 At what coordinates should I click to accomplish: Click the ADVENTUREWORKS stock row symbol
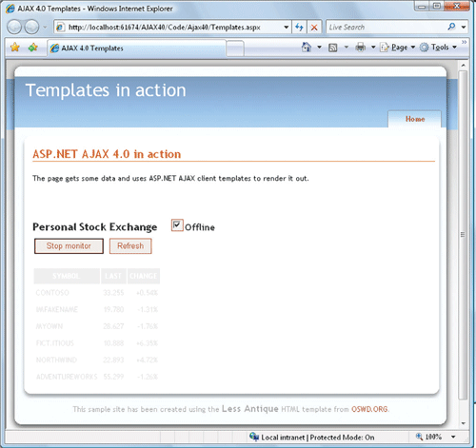(x=67, y=377)
